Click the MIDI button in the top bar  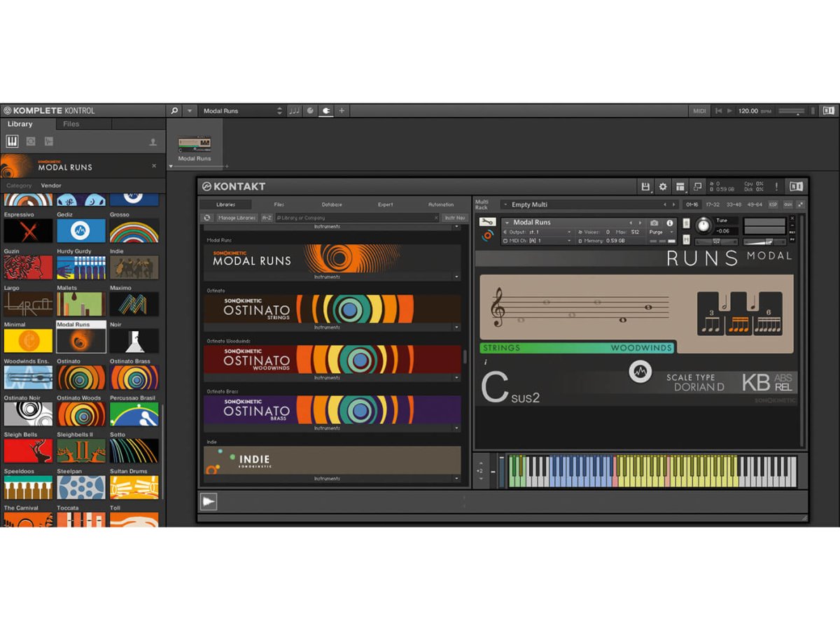point(699,111)
